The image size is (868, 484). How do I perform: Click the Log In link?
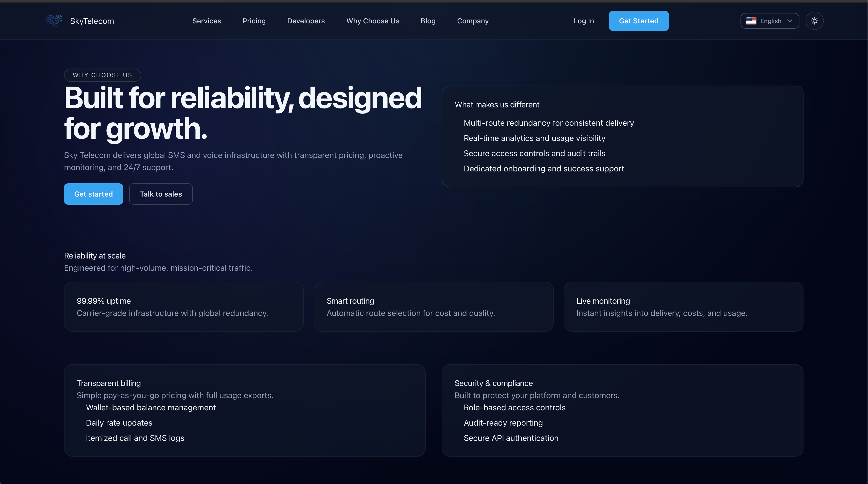click(x=584, y=21)
